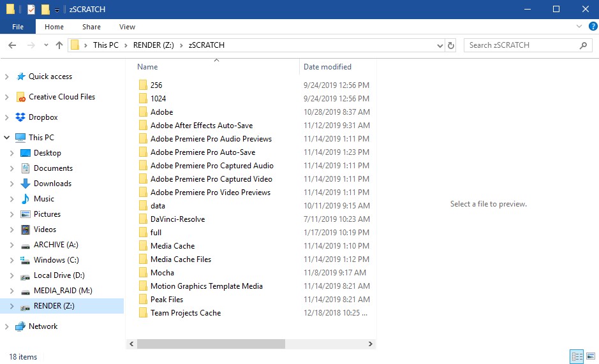The height and width of the screenshot is (364, 599).
Task: Select the ARCHIVE (A:) drive icon
Action: click(26, 245)
